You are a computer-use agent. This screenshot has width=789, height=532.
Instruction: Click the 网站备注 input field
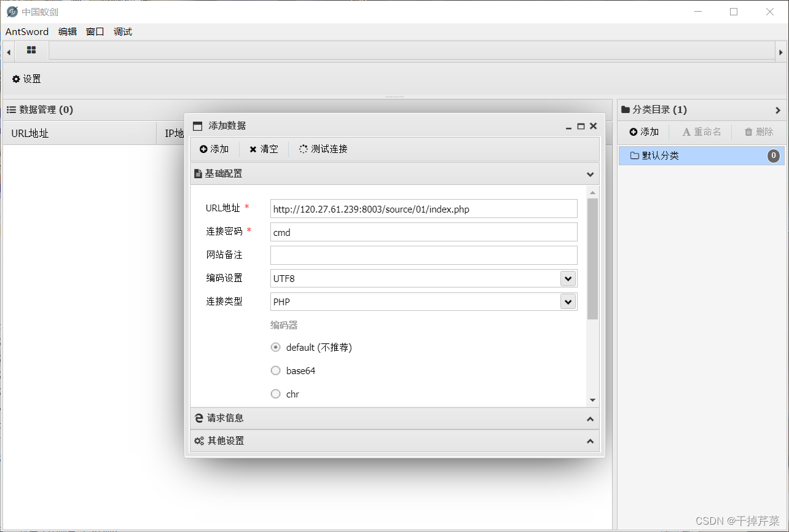point(424,256)
